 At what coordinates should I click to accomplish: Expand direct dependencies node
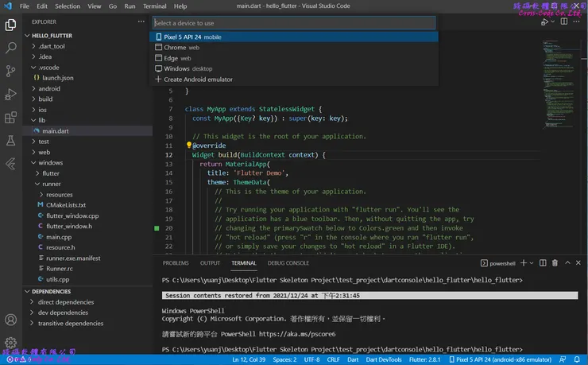click(x=65, y=302)
